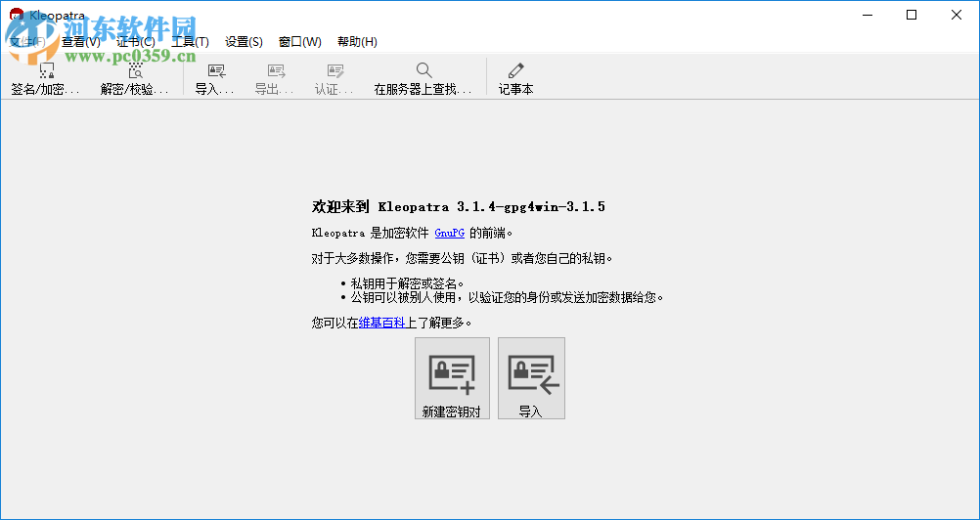Click the large Import (导入) welcome button
Image resolution: width=980 pixels, height=520 pixels.
click(531, 378)
